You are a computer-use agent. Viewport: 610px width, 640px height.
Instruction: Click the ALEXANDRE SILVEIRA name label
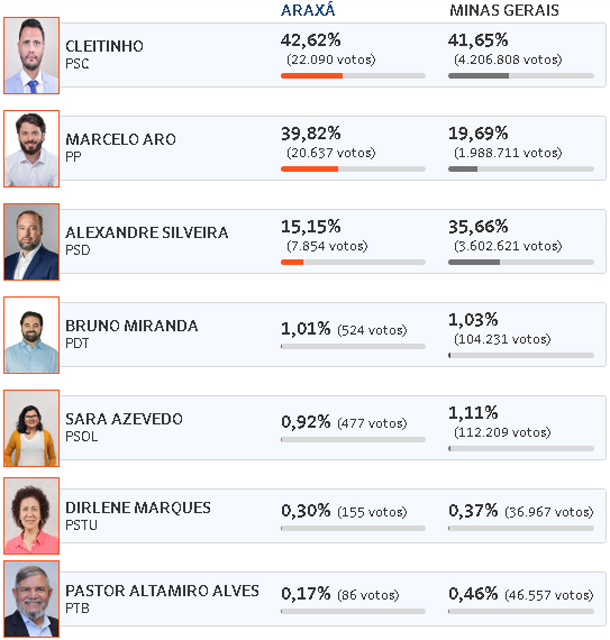147,232
